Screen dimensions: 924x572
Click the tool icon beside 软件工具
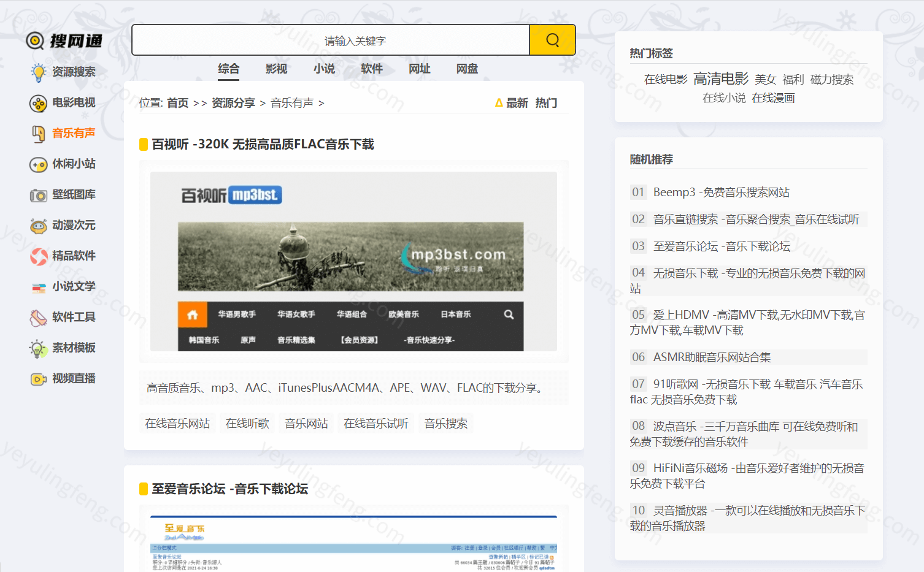coord(39,318)
